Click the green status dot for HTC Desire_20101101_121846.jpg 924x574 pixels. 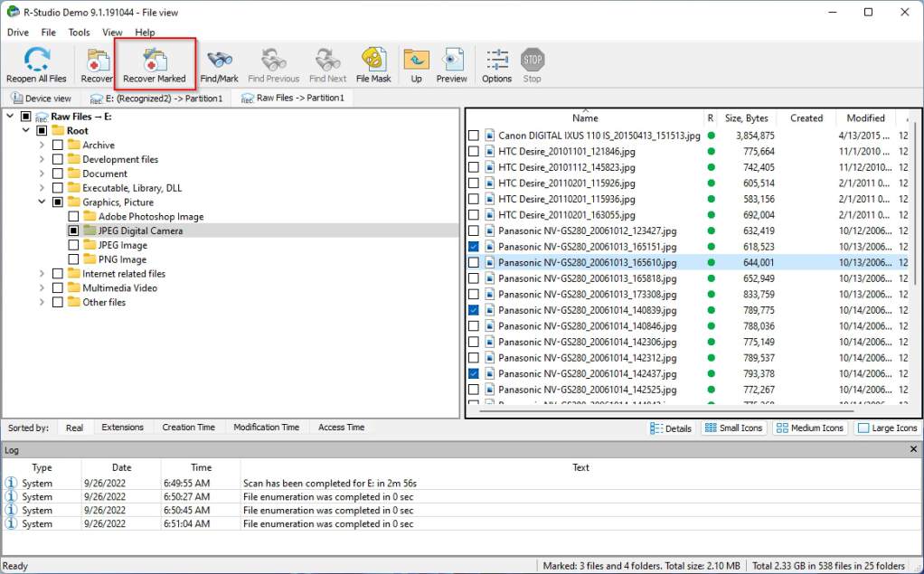(x=712, y=152)
